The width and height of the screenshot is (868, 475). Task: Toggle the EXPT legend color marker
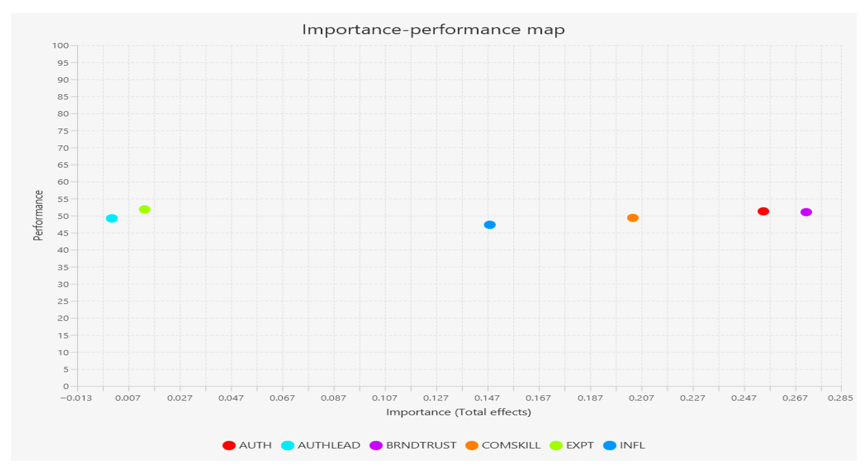pos(556,445)
